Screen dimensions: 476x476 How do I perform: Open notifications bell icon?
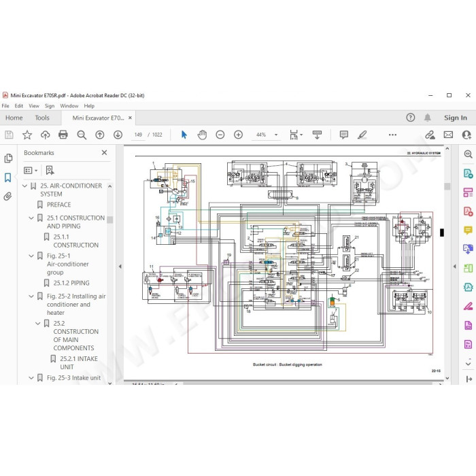click(x=428, y=118)
